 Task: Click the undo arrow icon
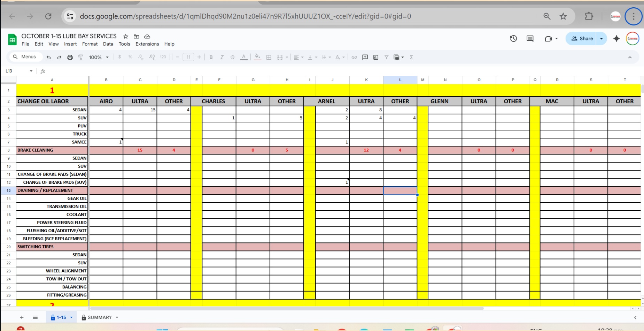[x=49, y=57]
